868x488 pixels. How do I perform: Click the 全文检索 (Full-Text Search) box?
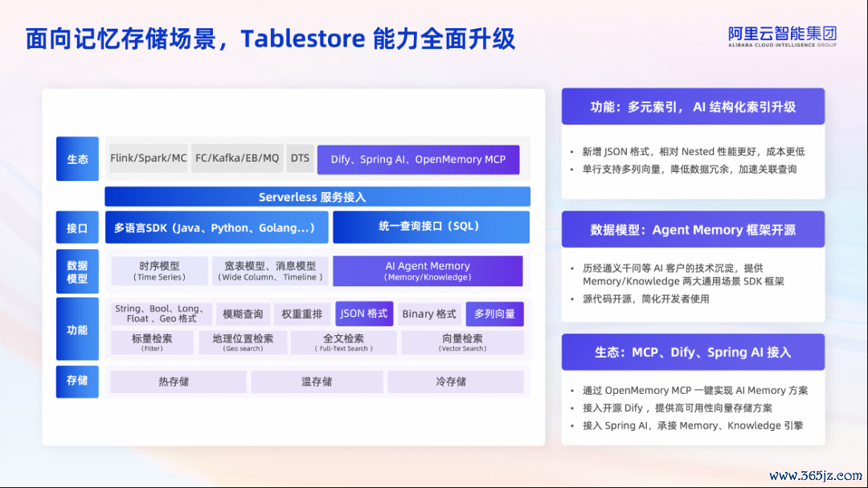pyautogui.click(x=344, y=342)
